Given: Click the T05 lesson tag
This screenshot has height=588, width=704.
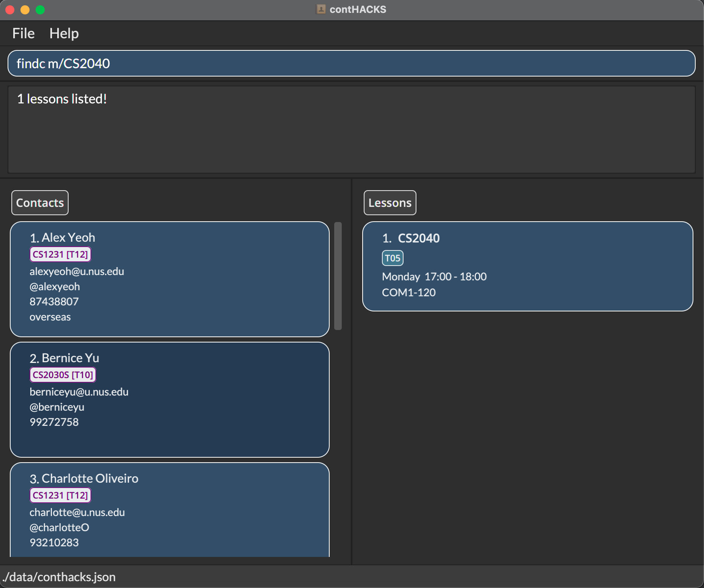Looking at the screenshot, I should (x=392, y=258).
